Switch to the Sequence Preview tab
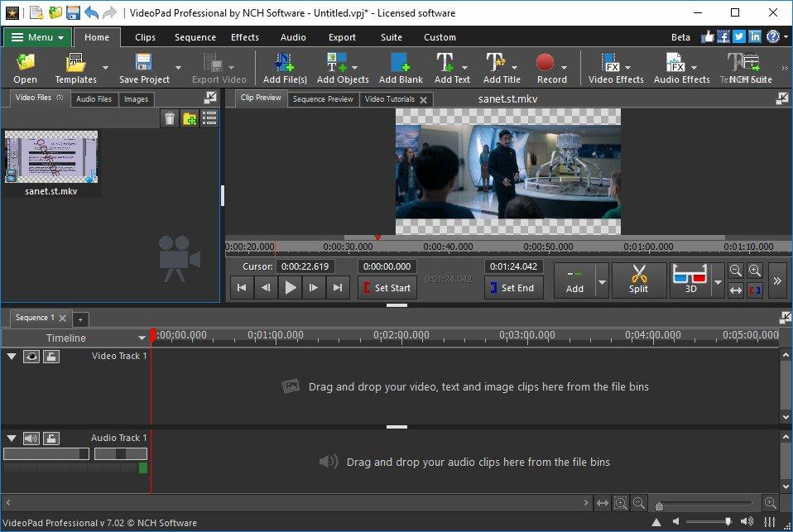Image resolution: width=793 pixels, height=532 pixels. [323, 99]
